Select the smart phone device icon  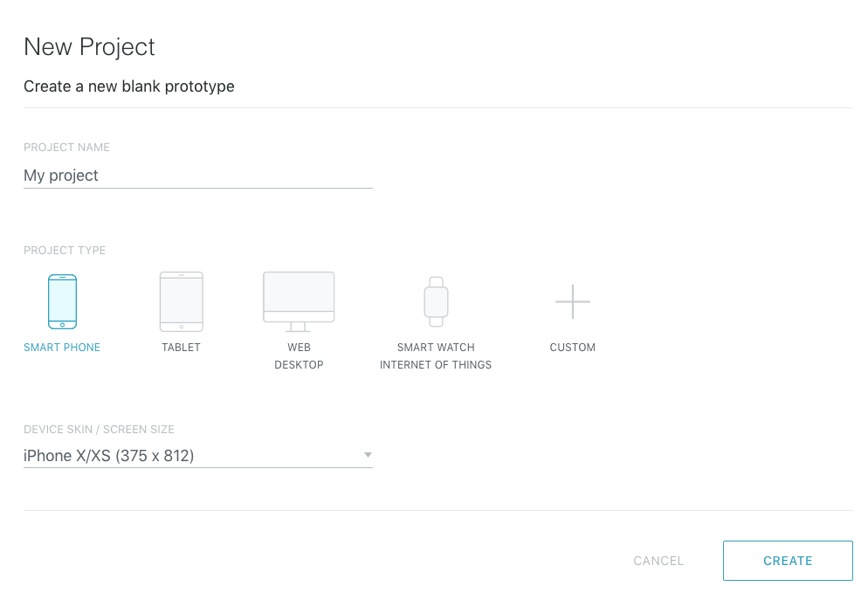coord(62,301)
